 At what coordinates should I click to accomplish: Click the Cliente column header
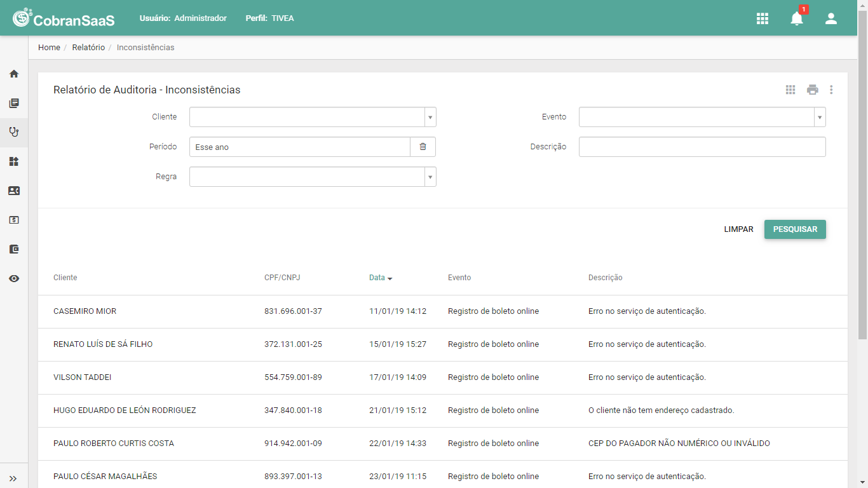(65, 278)
